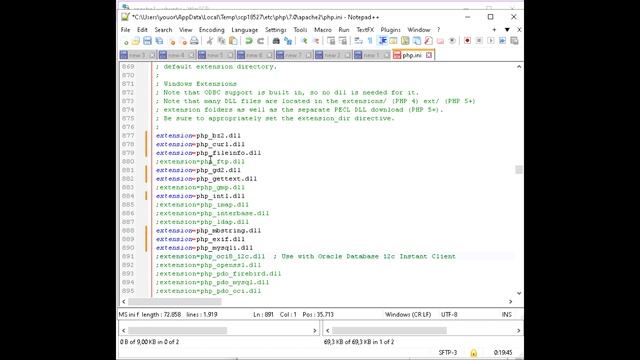This screenshot has width=640, height=360.
Task: Open the Encoding menu
Action: 211,30
